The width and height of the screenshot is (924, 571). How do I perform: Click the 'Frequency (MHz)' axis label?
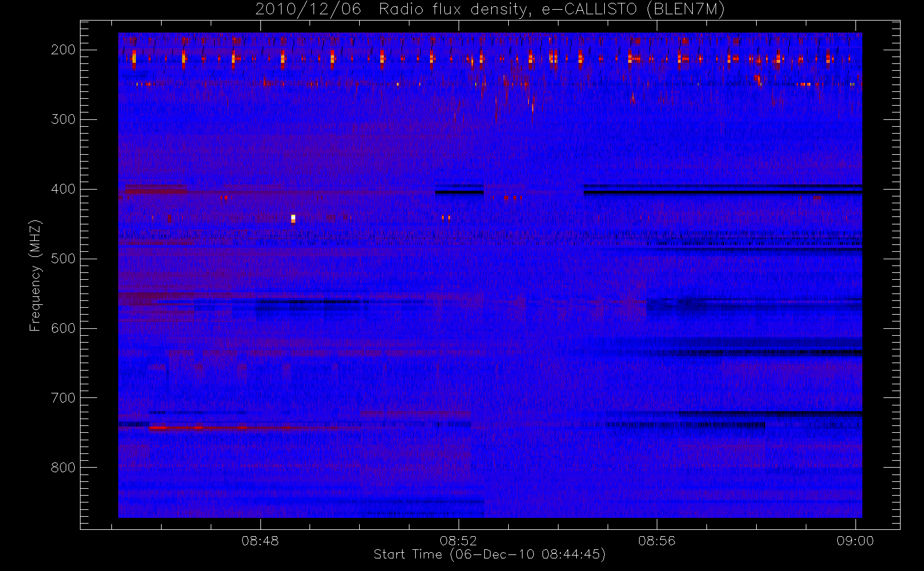click(35, 275)
